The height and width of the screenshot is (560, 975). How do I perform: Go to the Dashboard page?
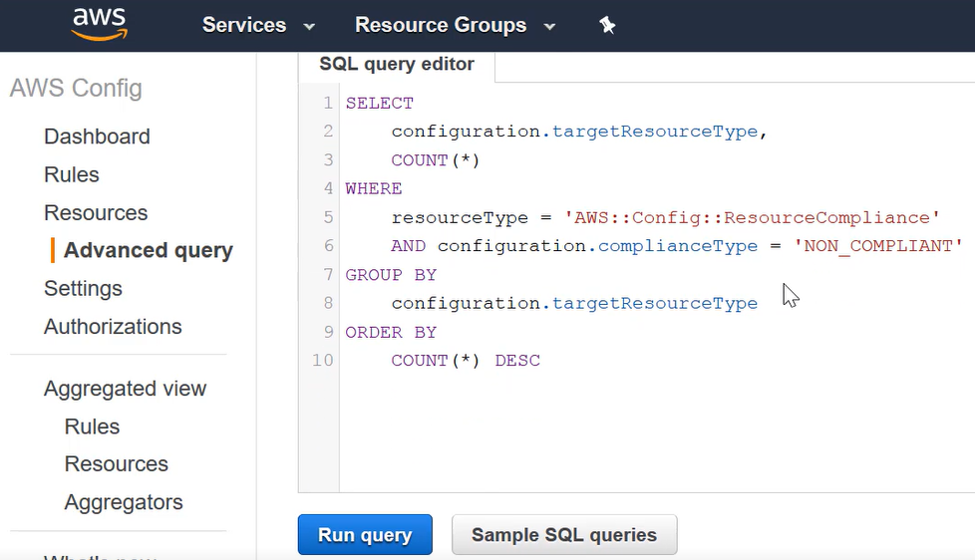coord(97,137)
